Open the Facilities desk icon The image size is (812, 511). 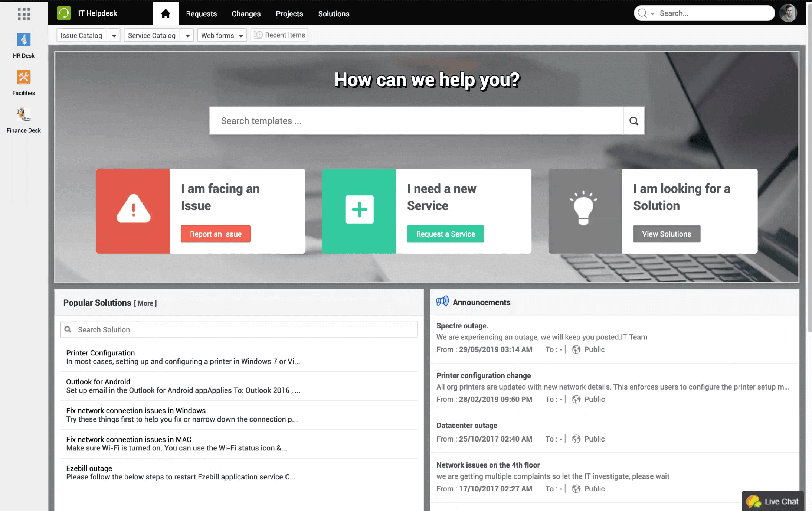click(x=24, y=77)
